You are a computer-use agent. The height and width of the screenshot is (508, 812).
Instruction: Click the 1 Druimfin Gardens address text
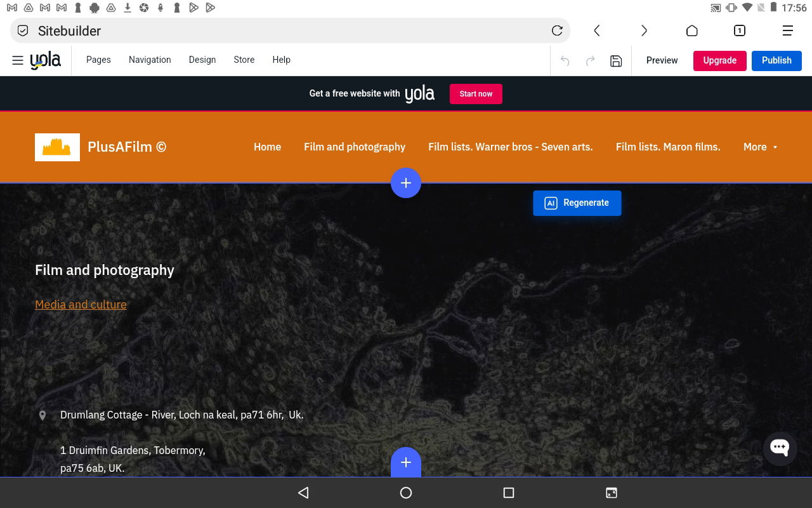coord(133,450)
